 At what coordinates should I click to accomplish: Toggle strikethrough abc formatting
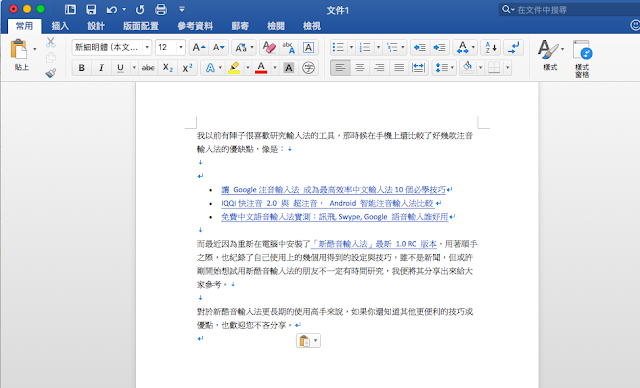point(148,68)
